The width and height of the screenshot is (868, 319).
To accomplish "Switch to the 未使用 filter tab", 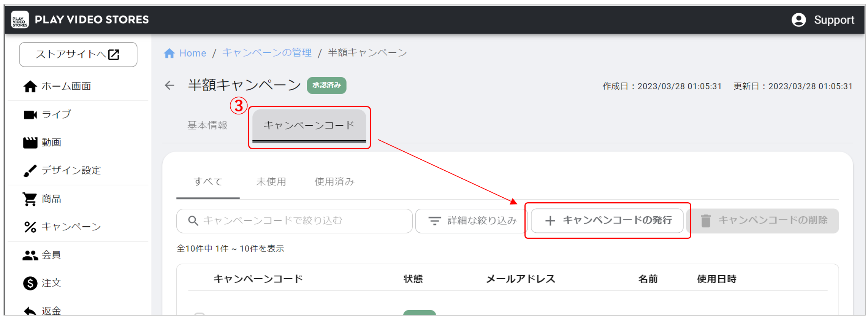I will click(271, 182).
